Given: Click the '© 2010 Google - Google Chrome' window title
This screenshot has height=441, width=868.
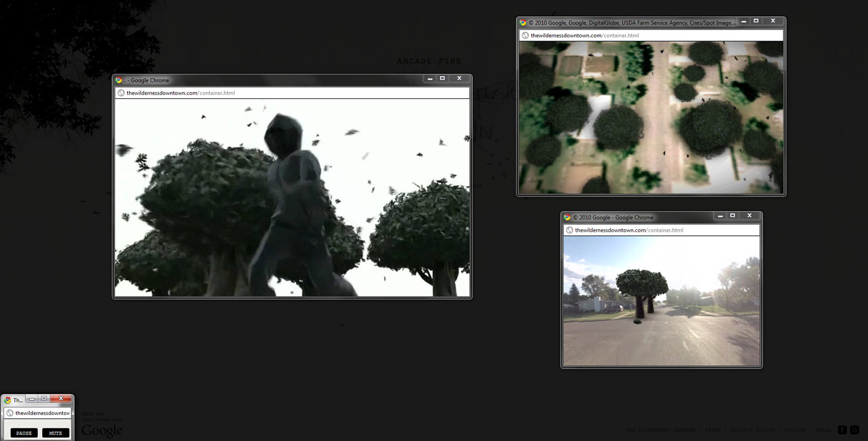Looking at the screenshot, I should point(613,217).
